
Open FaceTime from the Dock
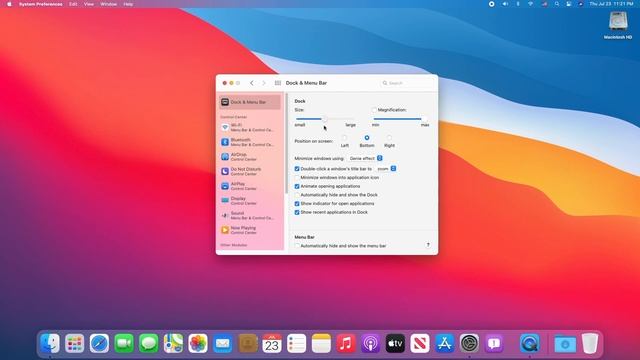pos(124,343)
